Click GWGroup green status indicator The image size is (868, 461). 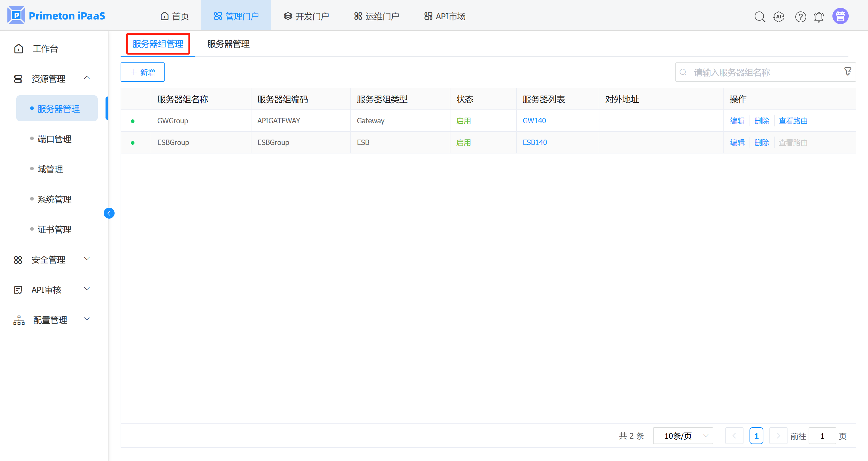133,121
